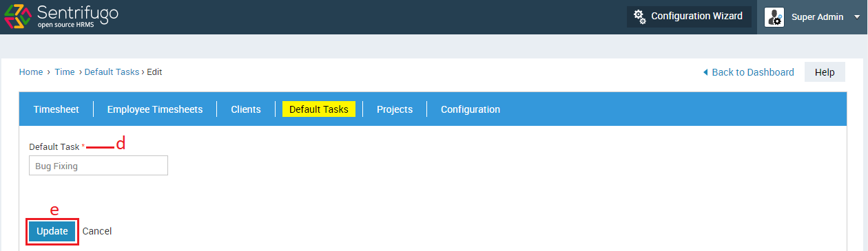The image size is (868, 251).
Task: Open the Configuration Wizard
Action: pyautogui.click(x=688, y=17)
